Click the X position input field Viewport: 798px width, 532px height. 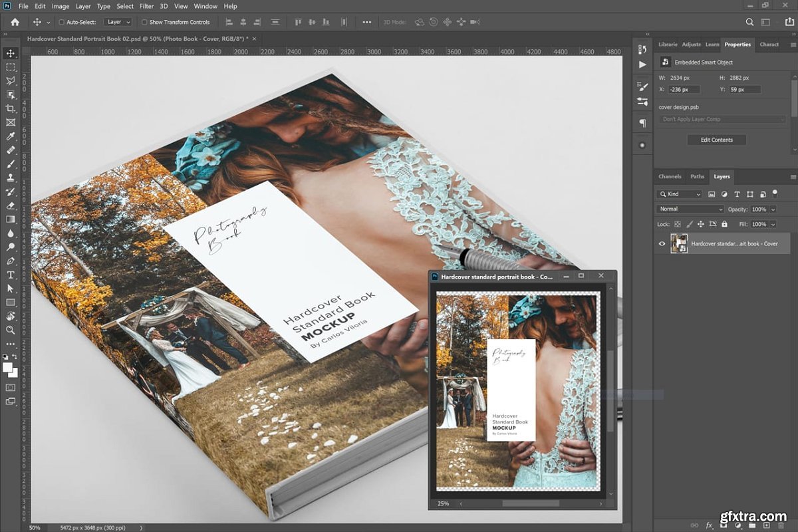(x=684, y=89)
